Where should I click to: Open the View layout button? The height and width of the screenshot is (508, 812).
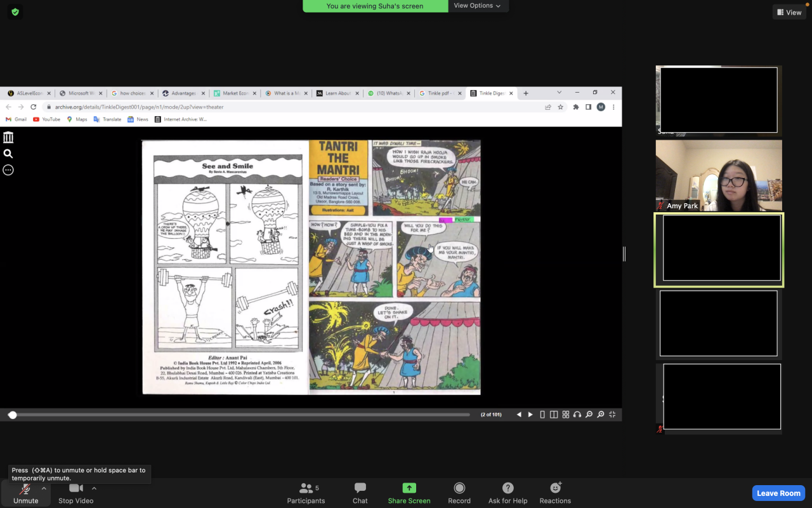tap(789, 12)
